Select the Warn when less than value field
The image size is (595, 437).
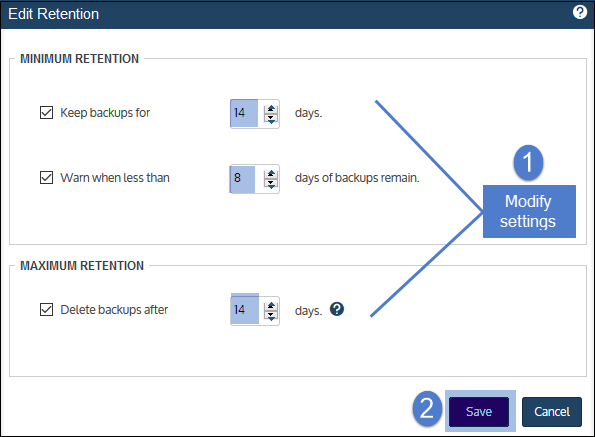242,179
